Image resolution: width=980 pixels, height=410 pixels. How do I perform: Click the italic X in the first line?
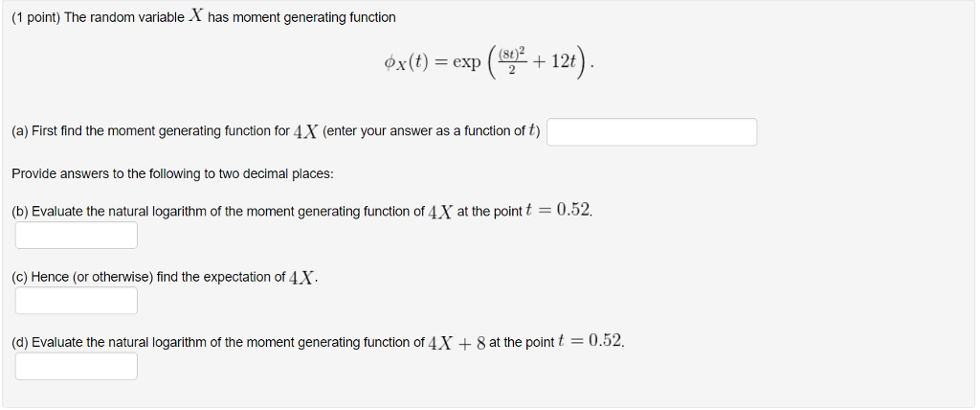[x=196, y=17]
